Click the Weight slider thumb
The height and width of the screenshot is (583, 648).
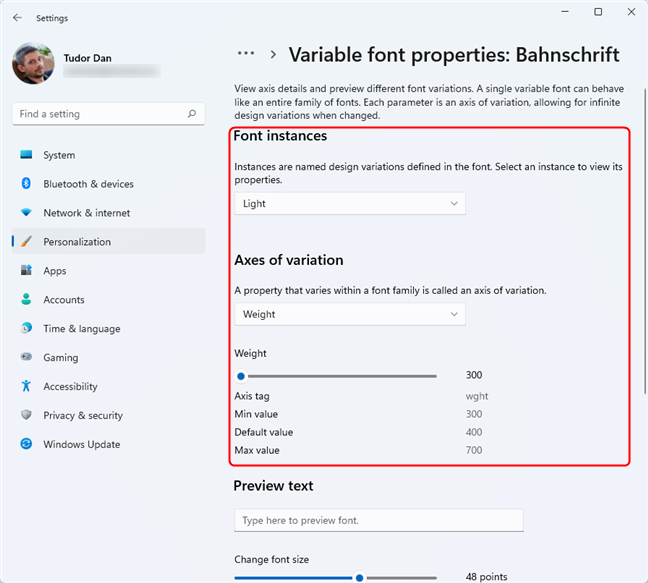click(x=241, y=376)
